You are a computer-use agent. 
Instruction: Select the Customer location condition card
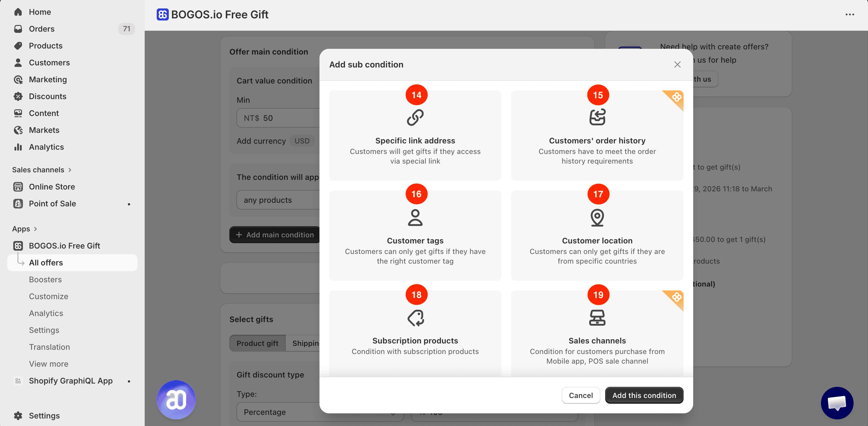pos(597,235)
